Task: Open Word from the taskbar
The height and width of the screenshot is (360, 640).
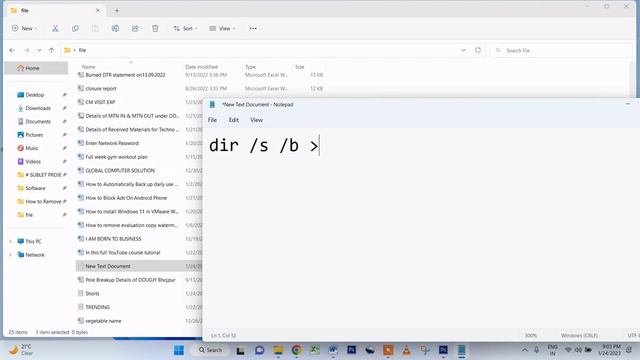Action: point(333,350)
